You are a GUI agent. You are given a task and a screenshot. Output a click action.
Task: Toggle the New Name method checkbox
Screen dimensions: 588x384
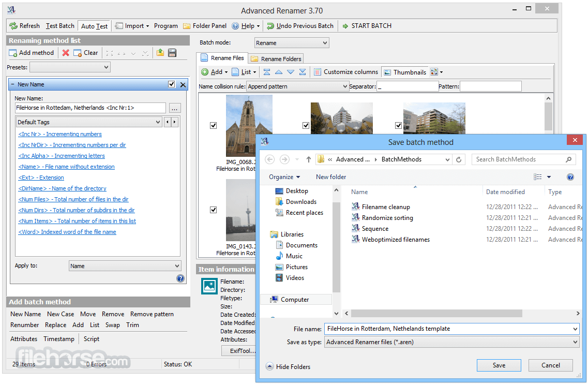(171, 84)
